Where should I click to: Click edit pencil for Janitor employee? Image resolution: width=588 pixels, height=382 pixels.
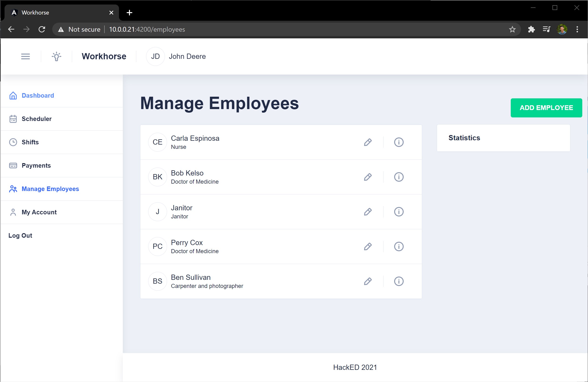click(368, 212)
